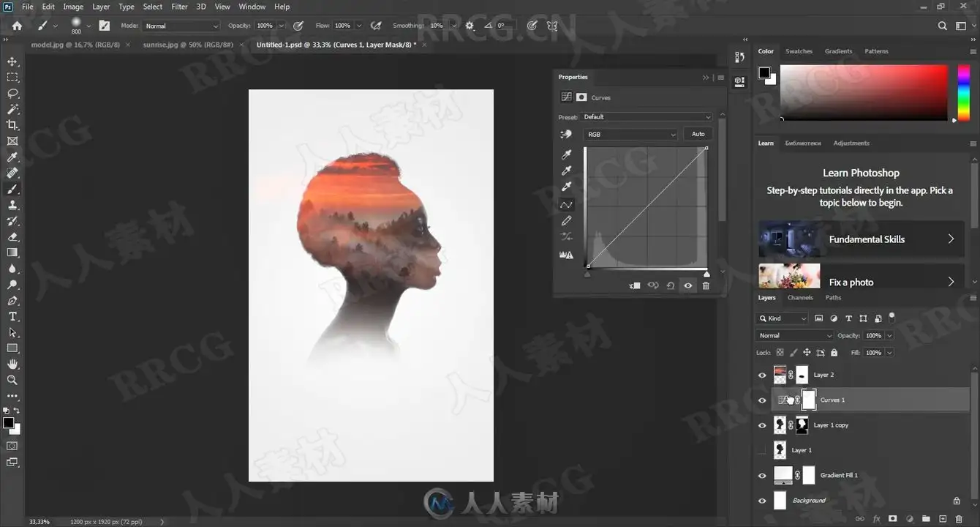Viewport: 980px width, 527px height.
Task: Select the Horizontal Type tool
Action: click(x=12, y=316)
